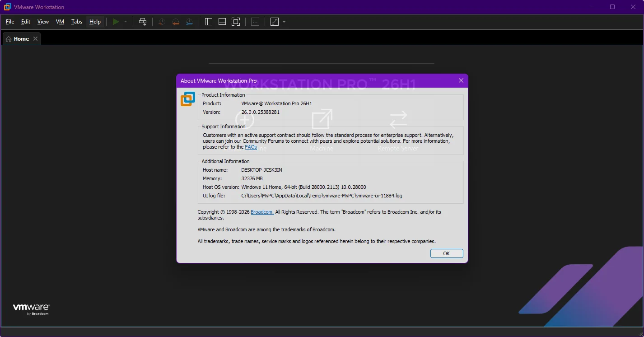Click the console view toolbar icon
This screenshot has height=337, width=644.
tap(255, 22)
